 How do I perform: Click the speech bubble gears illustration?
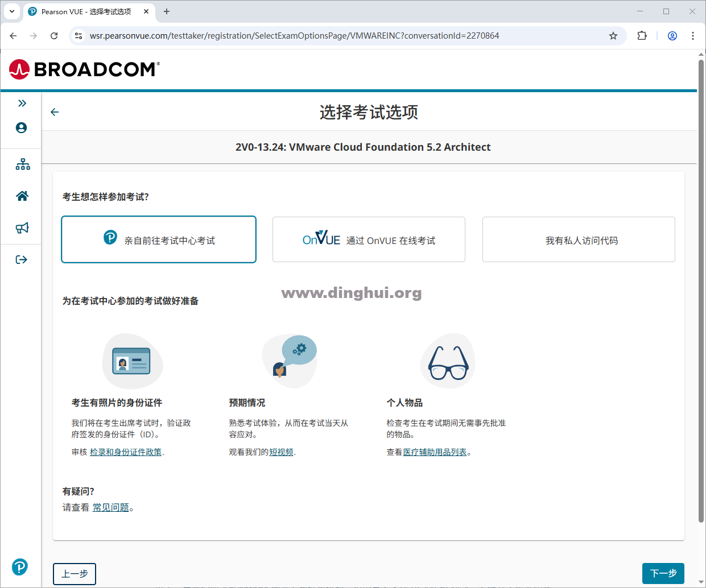point(290,361)
